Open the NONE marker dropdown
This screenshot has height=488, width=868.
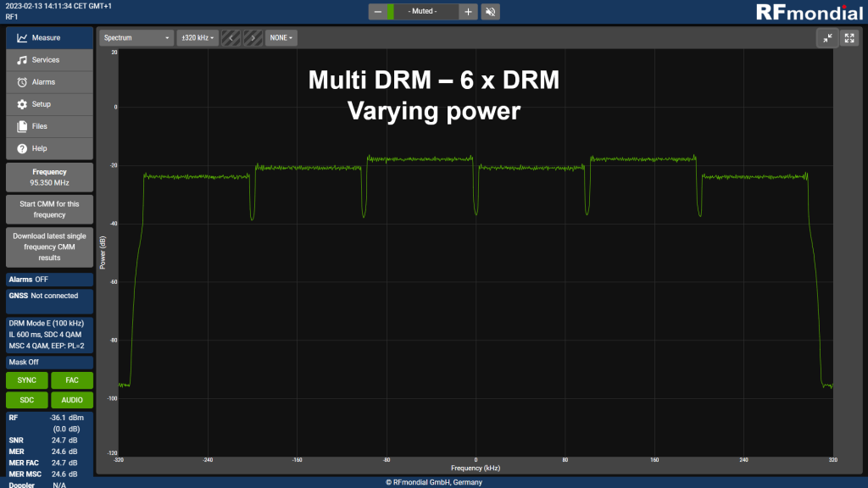[281, 37]
